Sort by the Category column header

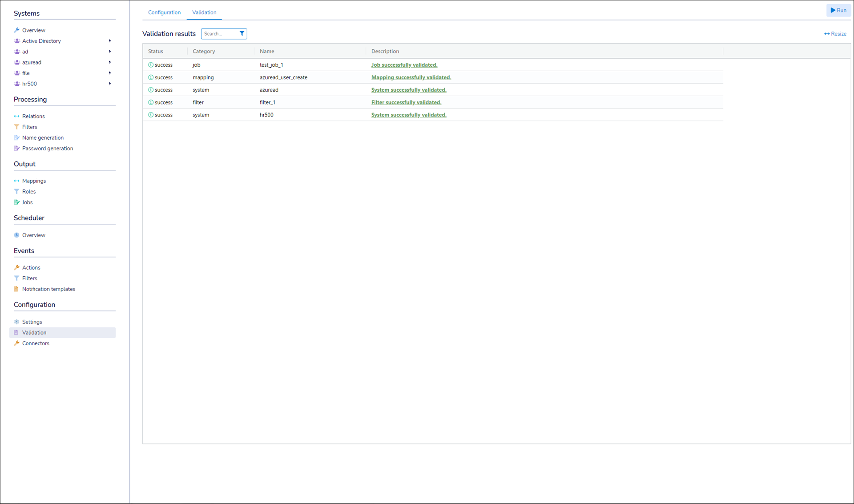click(x=204, y=52)
